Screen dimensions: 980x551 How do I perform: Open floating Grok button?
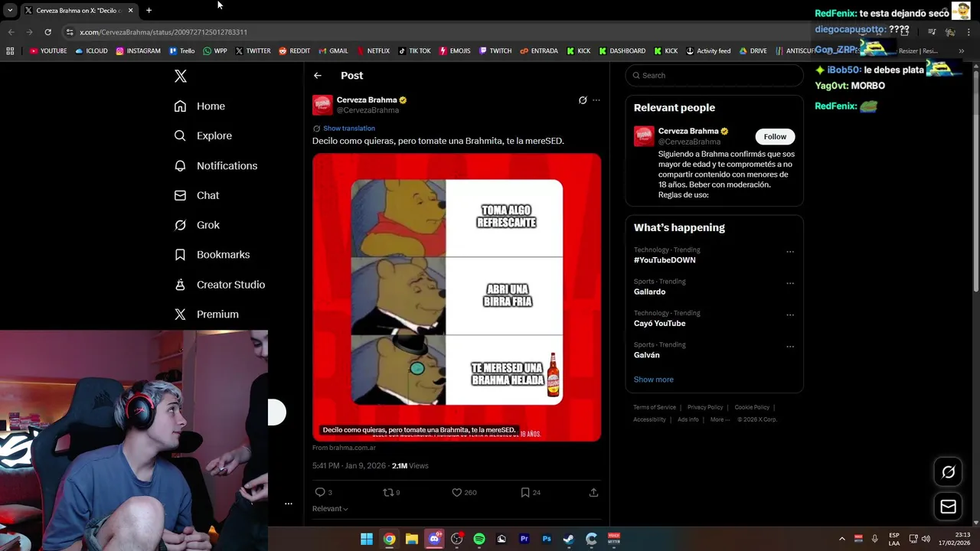(x=948, y=472)
